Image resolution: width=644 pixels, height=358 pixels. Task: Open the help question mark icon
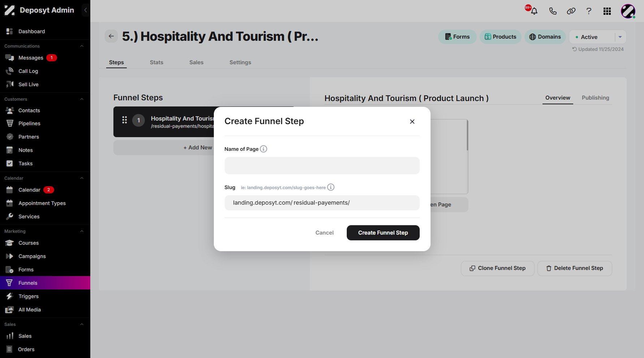(x=589, y=11)
